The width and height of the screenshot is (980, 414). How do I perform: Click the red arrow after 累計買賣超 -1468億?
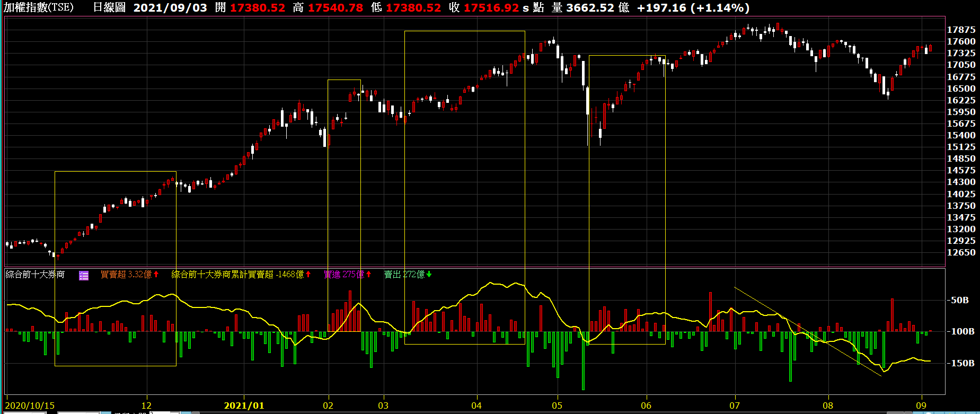(308, 275)
